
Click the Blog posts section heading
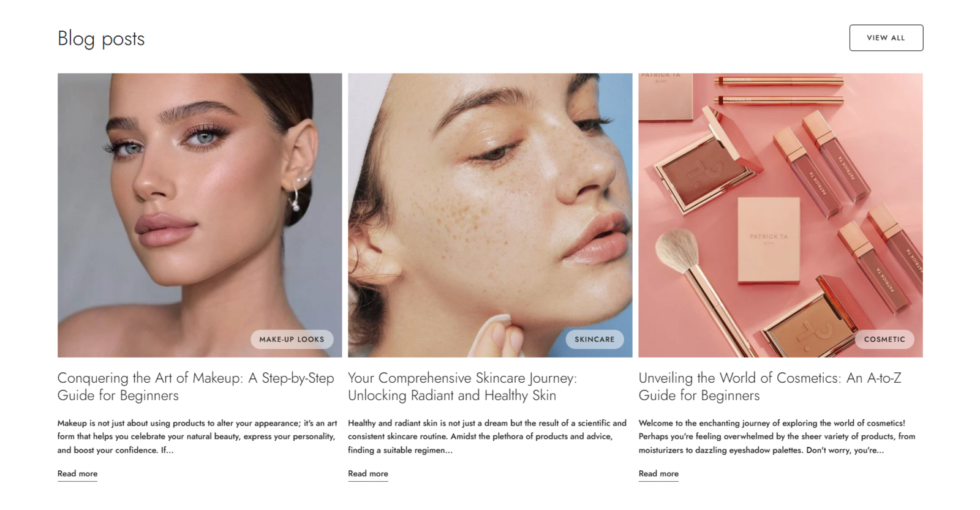pyautogui.click(x=101, y=39)
